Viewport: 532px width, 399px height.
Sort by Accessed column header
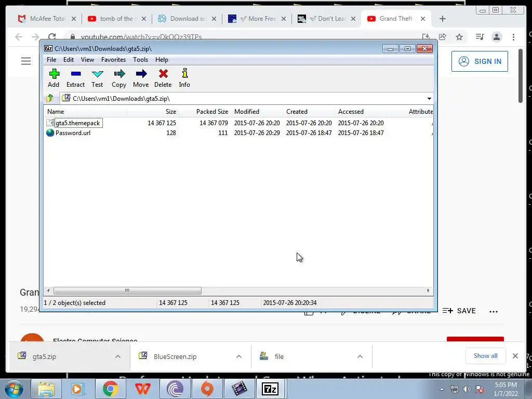(361, 112)
